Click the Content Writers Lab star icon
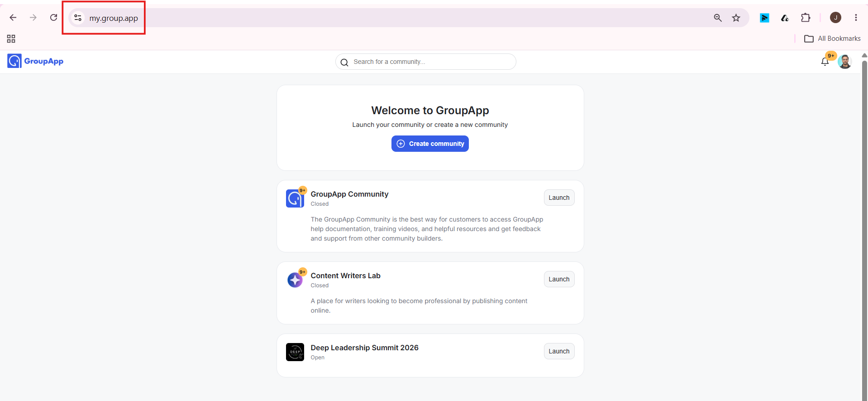 pyautogui.click(x=295, y=280)
